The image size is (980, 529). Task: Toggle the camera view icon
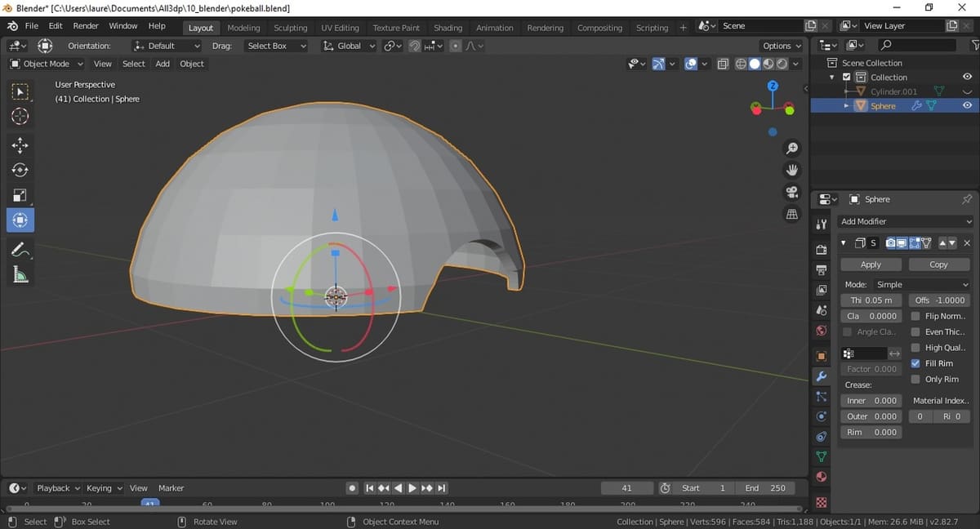click(x=791, y=192)
